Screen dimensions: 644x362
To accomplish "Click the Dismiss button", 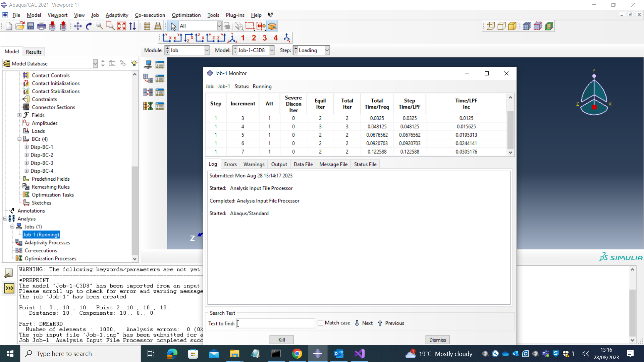I will point(437,340).
